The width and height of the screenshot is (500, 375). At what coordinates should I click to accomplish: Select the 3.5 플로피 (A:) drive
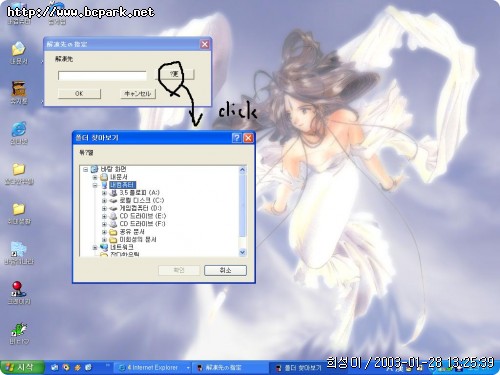[139, 193]
